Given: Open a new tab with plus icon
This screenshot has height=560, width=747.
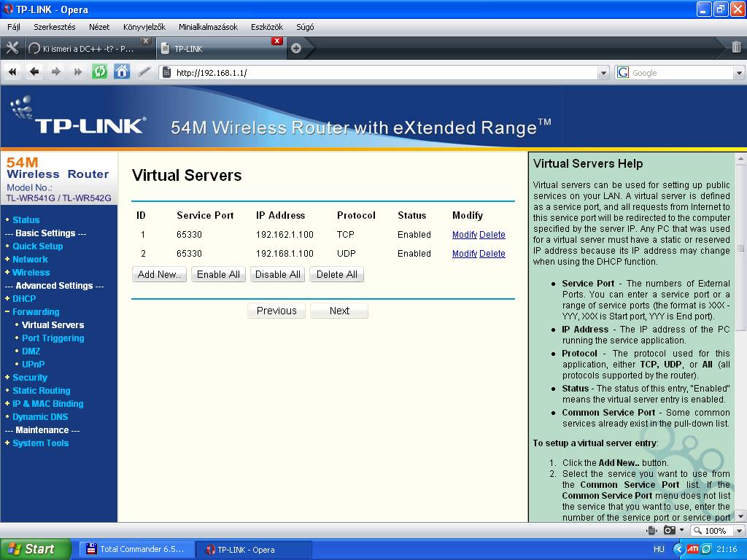Looking at the screenshot, I should coord(296,49).
